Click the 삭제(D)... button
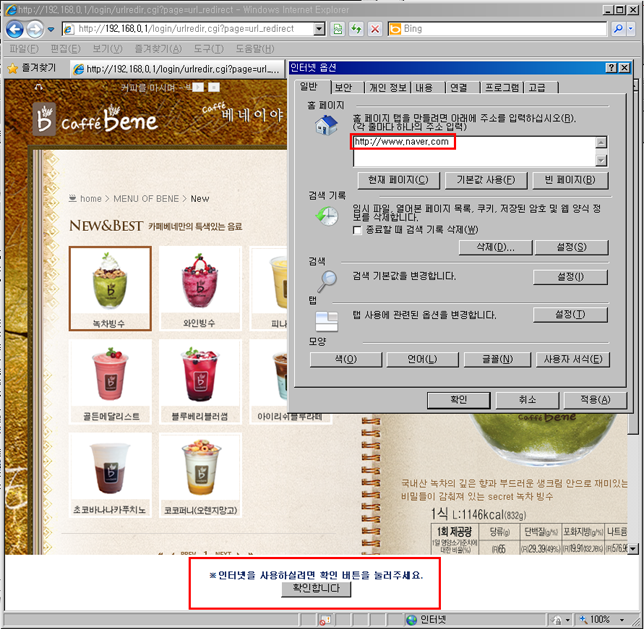Image resolution: width=644 pixels, height=629 pixels. pyautogui.click(x=495, y=247)
